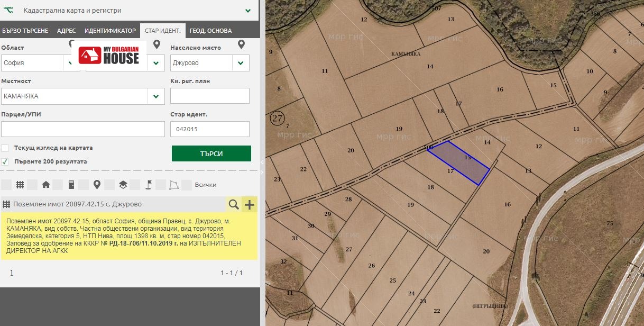
Task: Uncheck 'Първите 200 резултата' checkbox
Action: pyautogui.click(x=5, y=161)
